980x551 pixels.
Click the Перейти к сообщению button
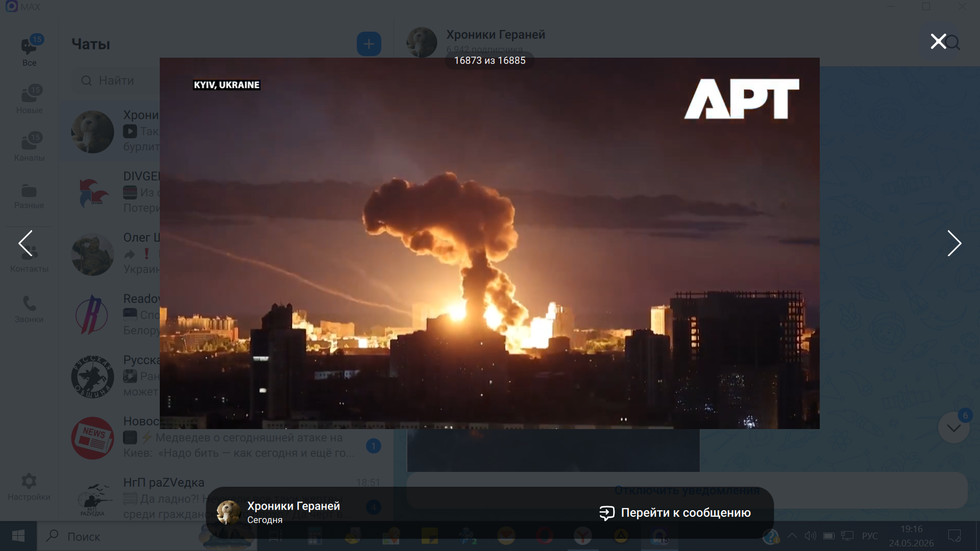coord(675,513)
